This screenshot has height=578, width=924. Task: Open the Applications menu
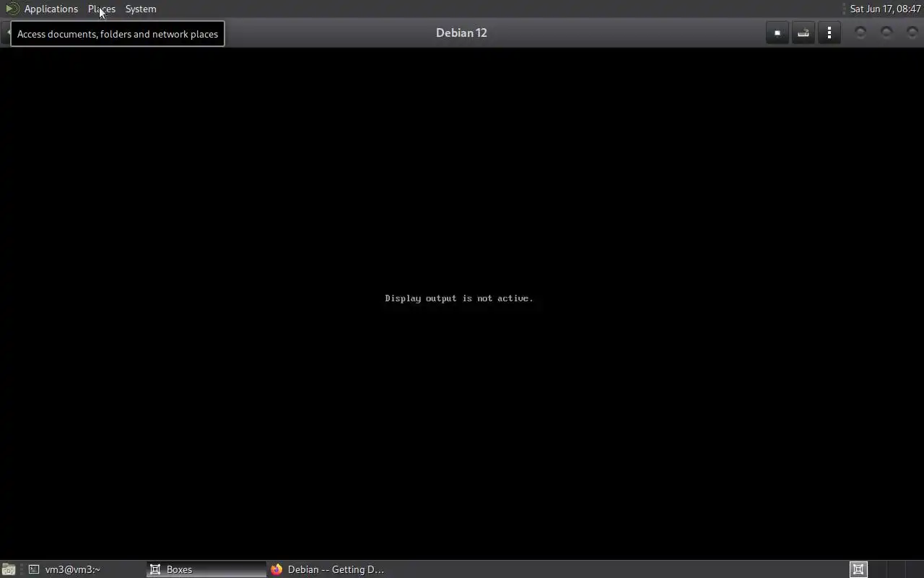coord(51,9)
